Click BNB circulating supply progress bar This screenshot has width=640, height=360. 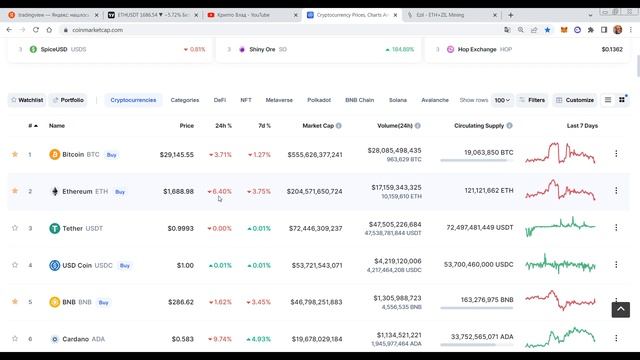coord(476,308)
